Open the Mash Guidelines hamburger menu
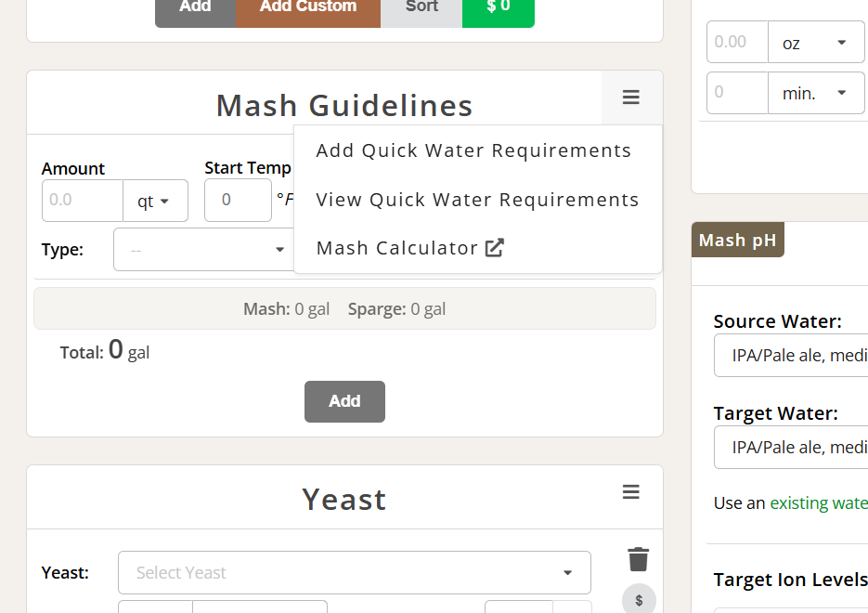This screenshot has width=868, height=613. click(x=631, y=98)
